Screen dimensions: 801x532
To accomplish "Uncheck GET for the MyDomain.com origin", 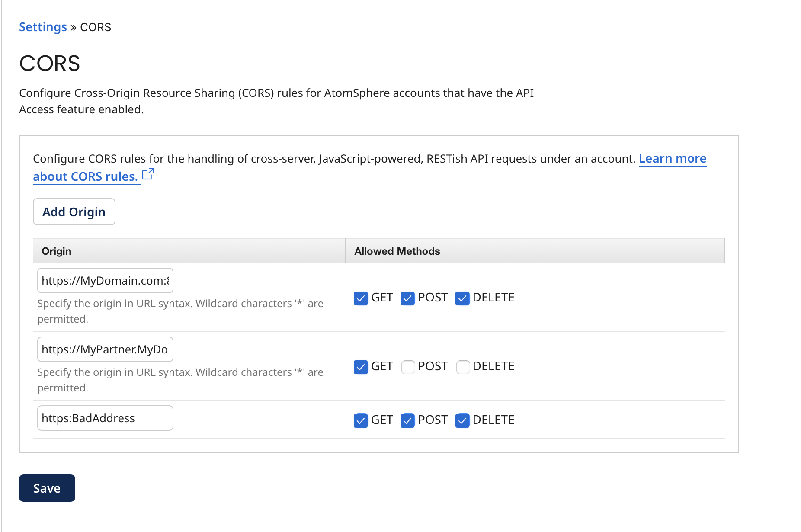I will [x=361, y=298].
